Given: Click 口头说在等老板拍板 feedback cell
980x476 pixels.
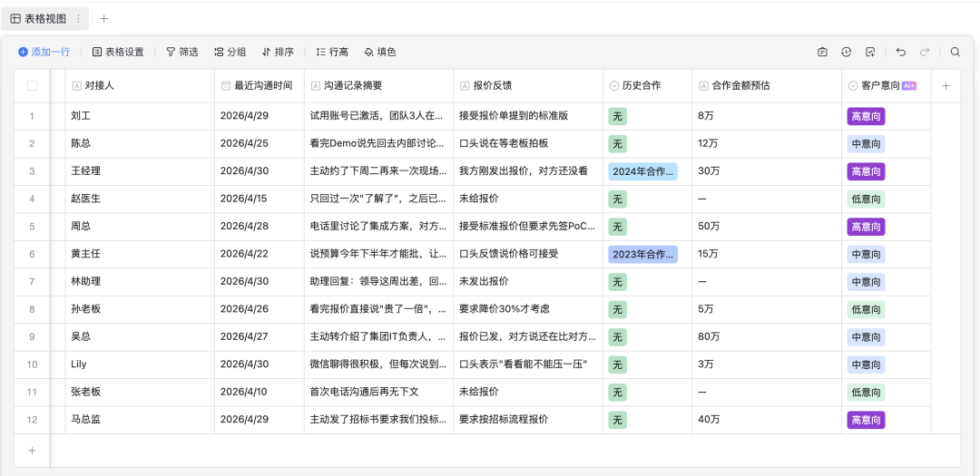Looking at the screenshot, I should 528,143.
